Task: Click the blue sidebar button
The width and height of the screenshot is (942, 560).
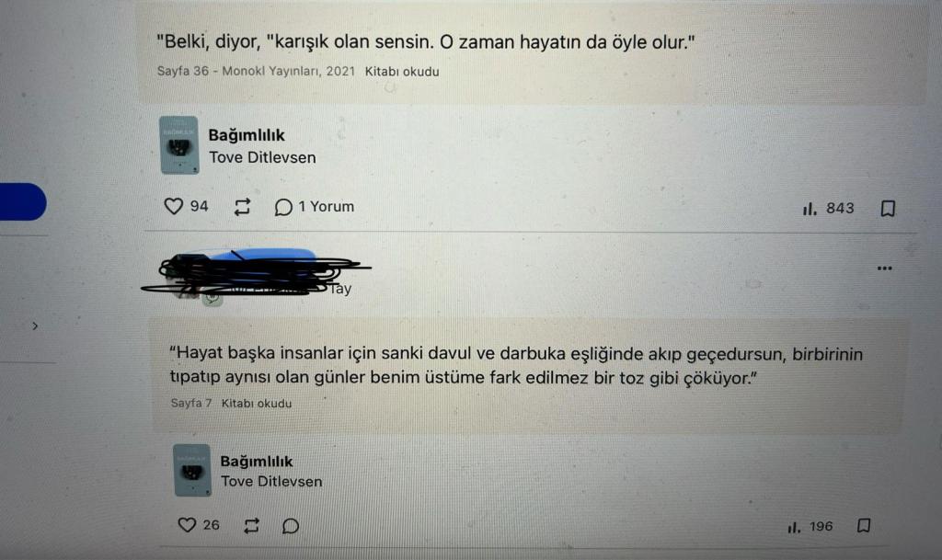Action: pyautogui.click(x=23, y=201)
